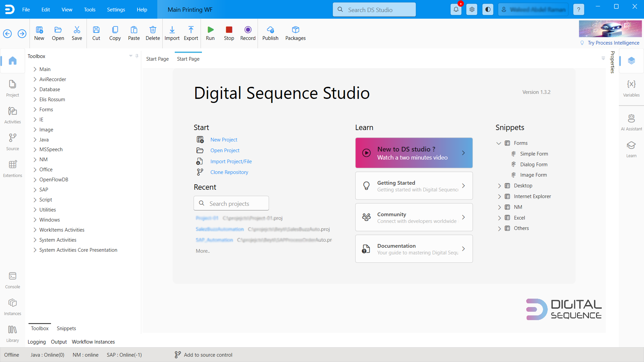Open the Edit menu
This screenshot has height=362, width=644.
click(x=46, y=9)
